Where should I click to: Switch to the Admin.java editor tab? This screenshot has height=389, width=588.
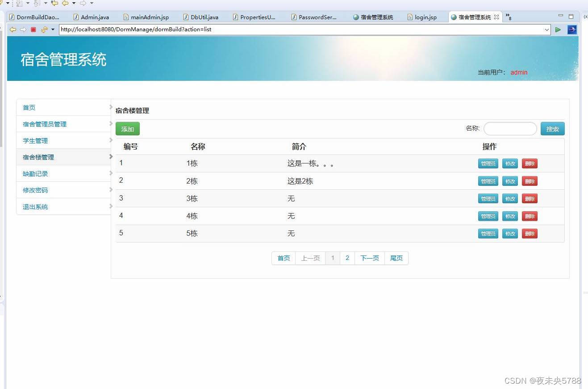pos(94,17)
